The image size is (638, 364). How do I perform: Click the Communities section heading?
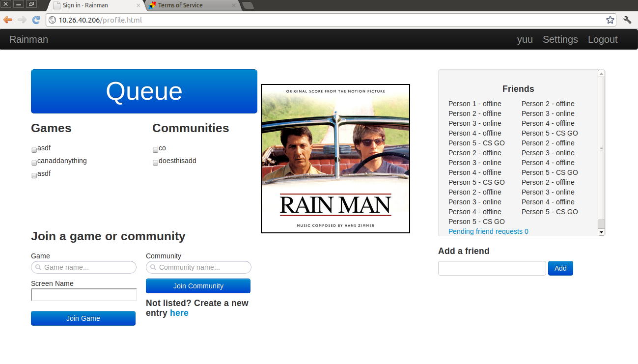click(x=191, y=128)
